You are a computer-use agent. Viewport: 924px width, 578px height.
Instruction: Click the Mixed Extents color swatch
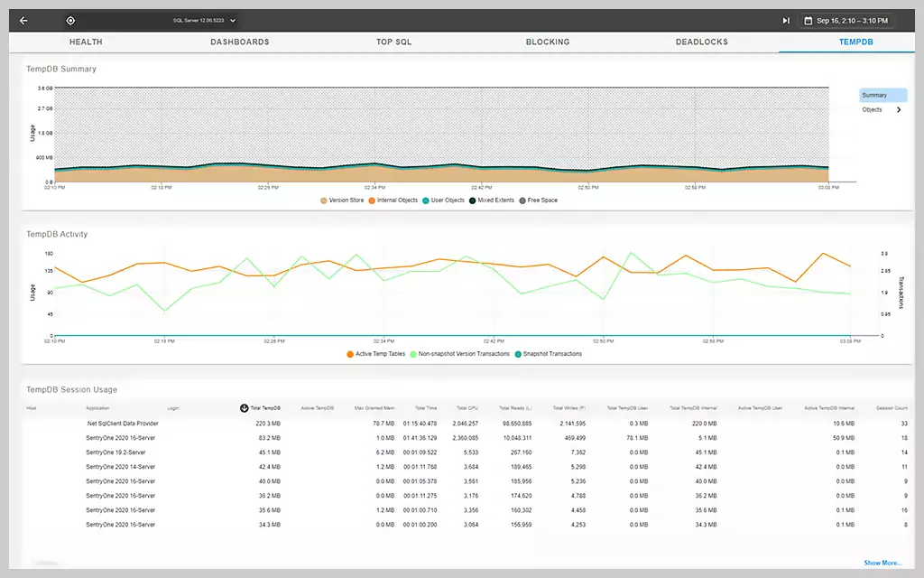point(472,200)
